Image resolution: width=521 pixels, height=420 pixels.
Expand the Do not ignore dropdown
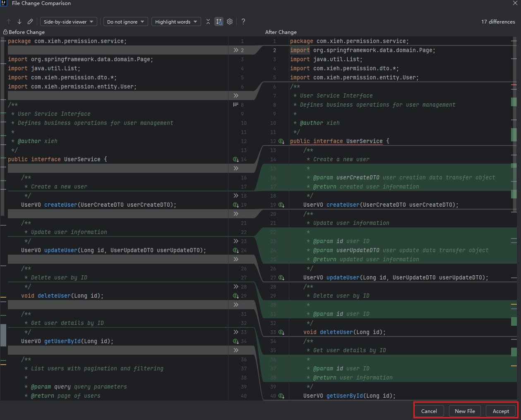pyautogui.click(x=125, y=21)
